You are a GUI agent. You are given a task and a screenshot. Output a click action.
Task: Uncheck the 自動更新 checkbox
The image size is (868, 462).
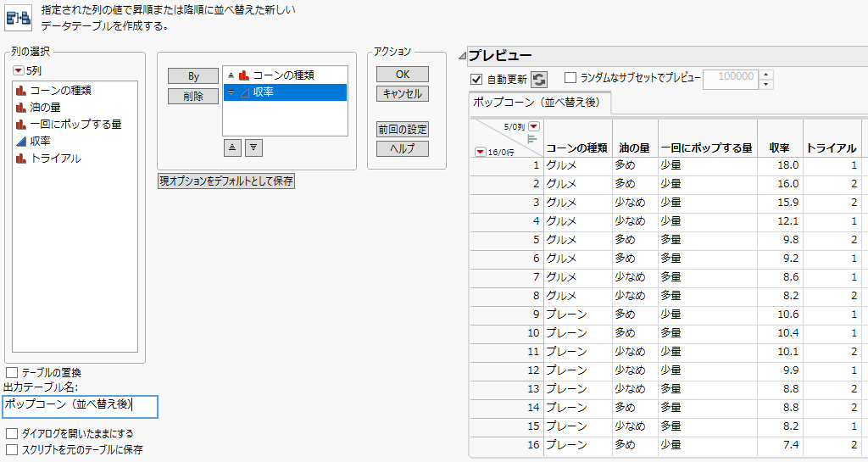(476, 79)
